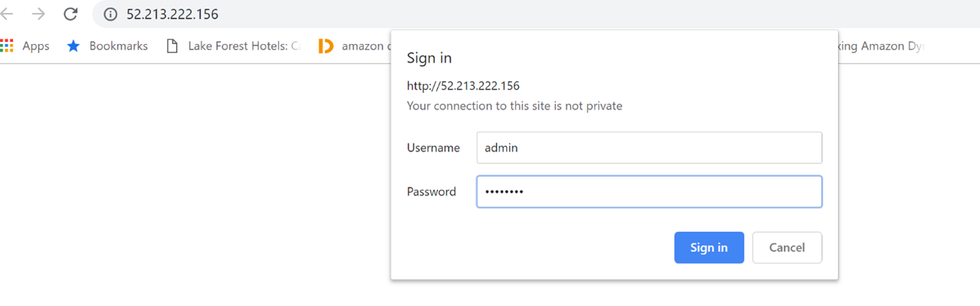Click the colorful Apps grid icon
This screenshot has width=980, height=306.
point(7,46)
